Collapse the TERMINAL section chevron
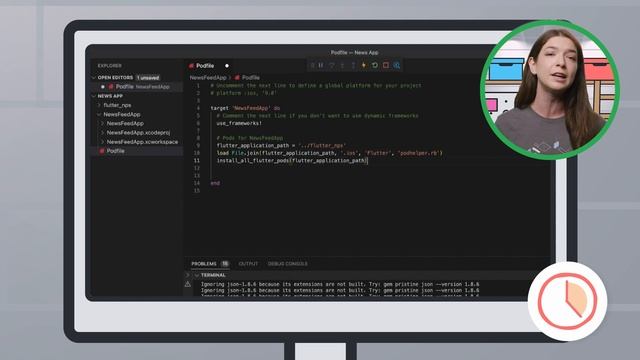Screen dimensions: 640x360 click(197, 276)
